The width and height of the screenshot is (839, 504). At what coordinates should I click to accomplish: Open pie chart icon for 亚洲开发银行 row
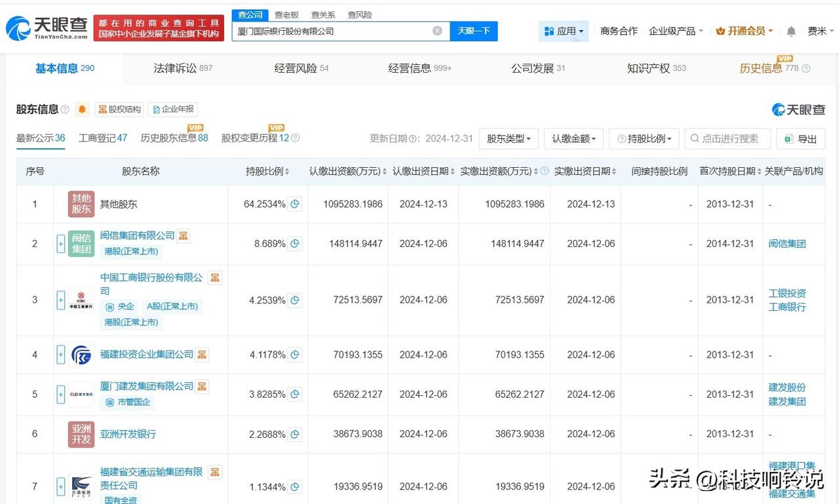pyautogui.click(x=295, y=434)
